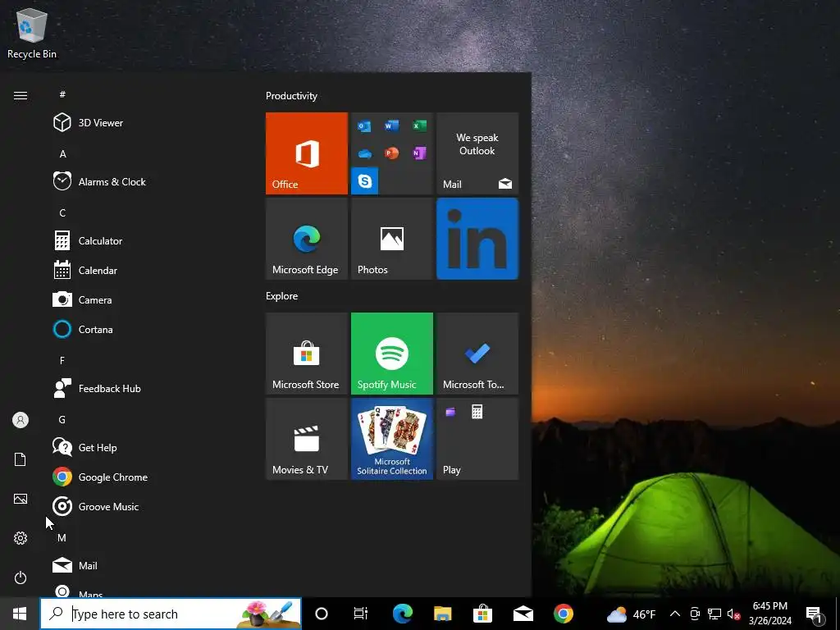The height and width of the screenshot is (630, 840).
Task: Open OneDrive from the Office apps tile
Action: coord(365,153)
